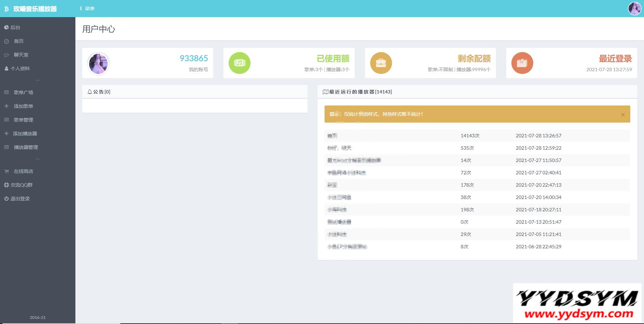
Task: Click the orange recent-login circle icon
Action: (522, 63)
